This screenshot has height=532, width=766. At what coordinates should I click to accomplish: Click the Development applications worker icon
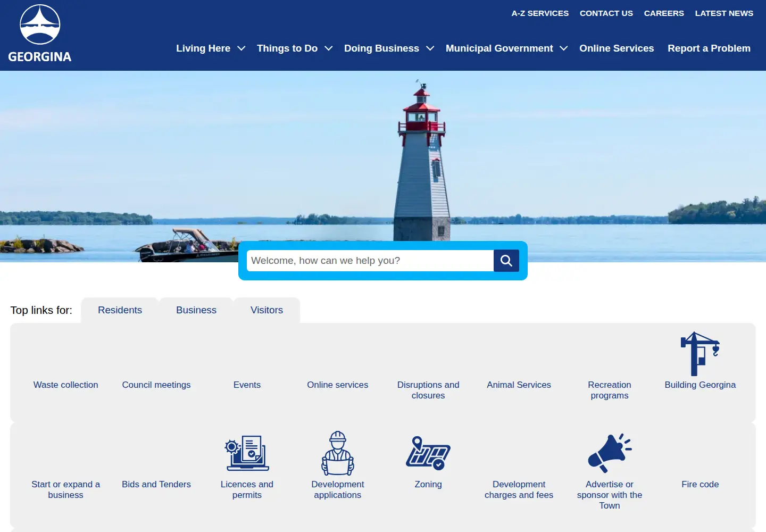[x=338, y=453]
